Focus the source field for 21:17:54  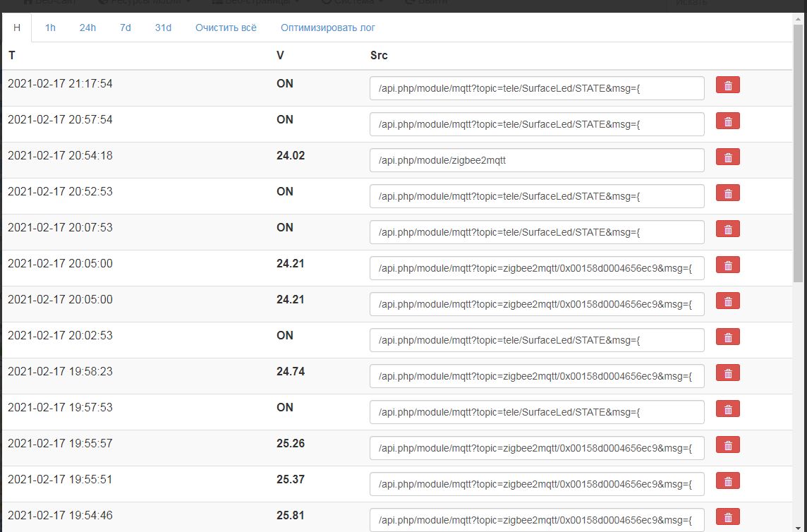[x=536, y=88]
